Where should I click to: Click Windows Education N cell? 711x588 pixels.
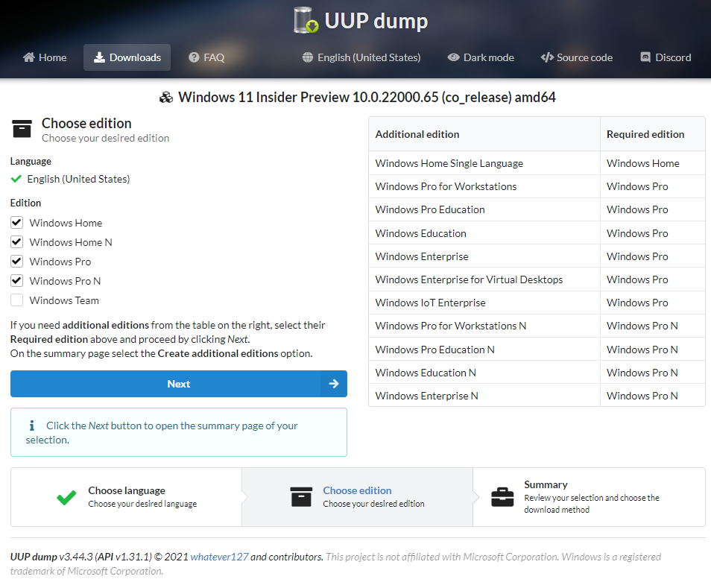(484, 372)
